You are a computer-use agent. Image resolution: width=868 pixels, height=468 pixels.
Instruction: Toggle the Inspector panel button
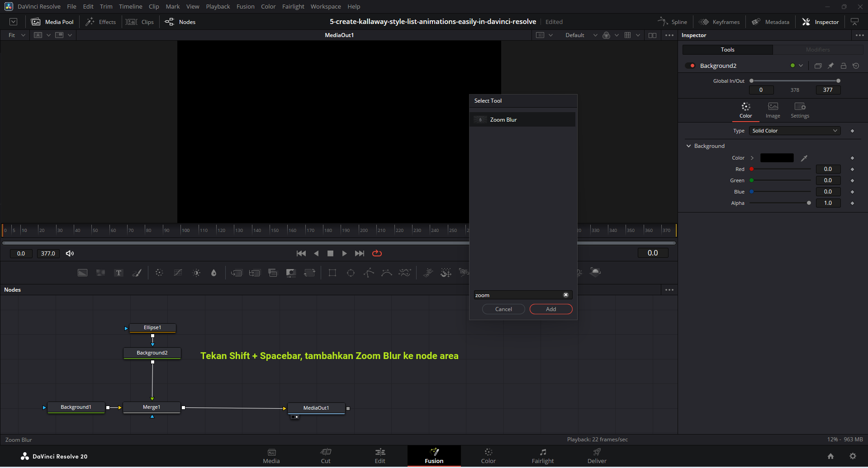821,22
